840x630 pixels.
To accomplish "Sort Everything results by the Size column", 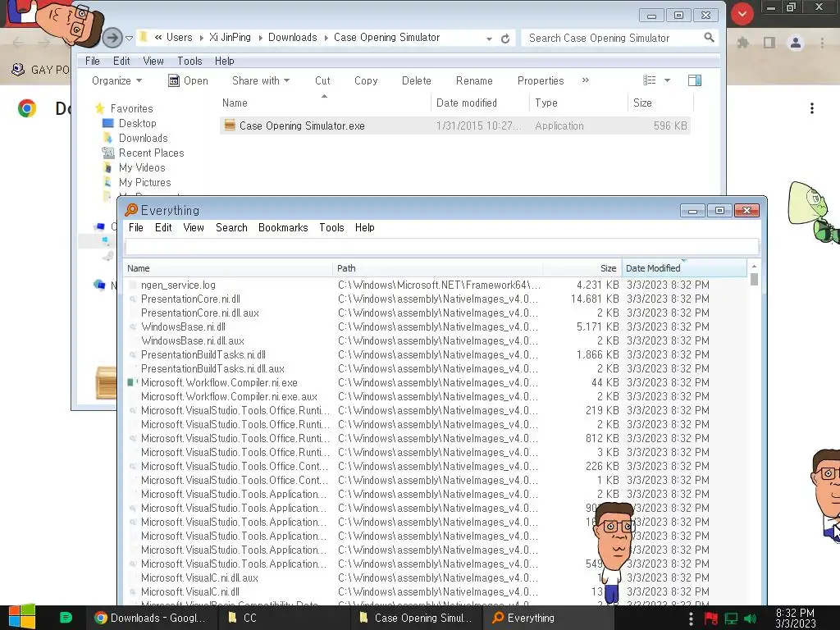I will tap(582, 268).
